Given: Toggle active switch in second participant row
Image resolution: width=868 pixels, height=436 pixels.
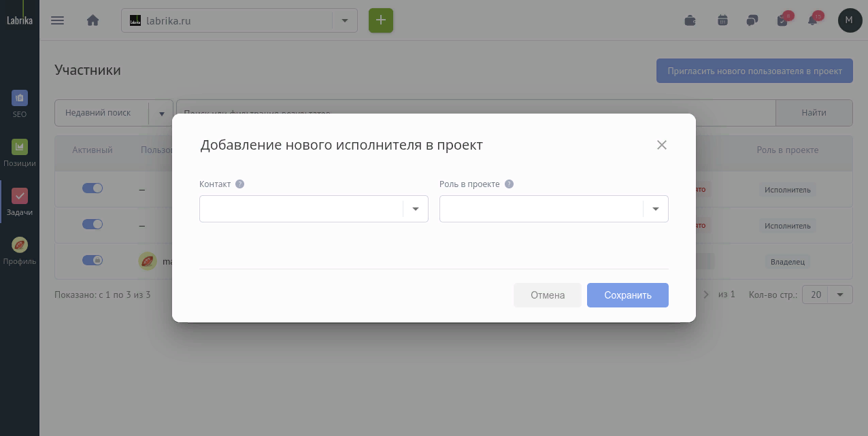Looking at the screenshot, I should tap(93, 224).
